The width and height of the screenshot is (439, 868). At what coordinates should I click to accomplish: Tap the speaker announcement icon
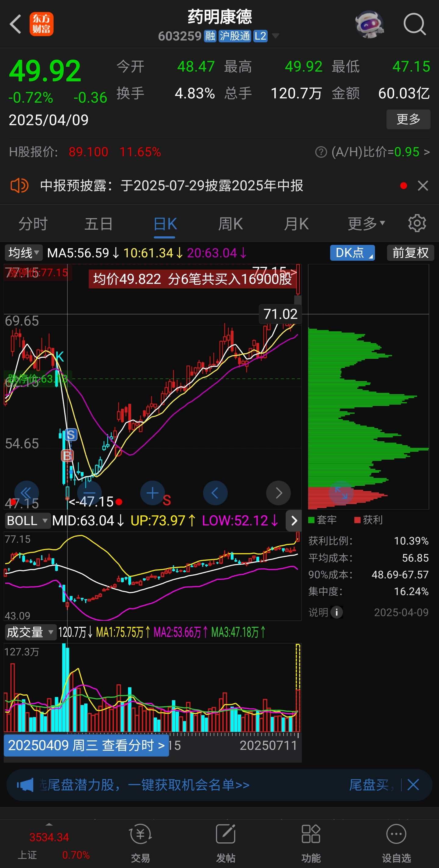click(x=20, y=186)
